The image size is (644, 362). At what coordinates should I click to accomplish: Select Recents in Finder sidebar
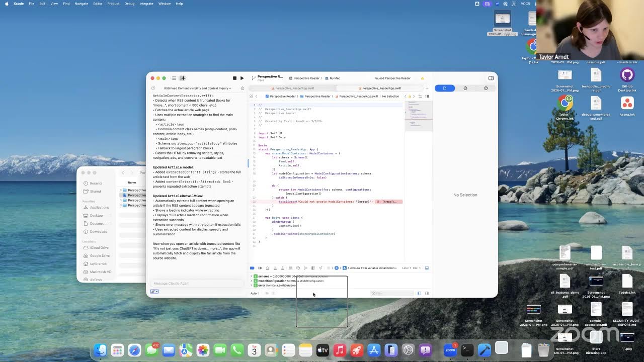[x=93, y=184]
